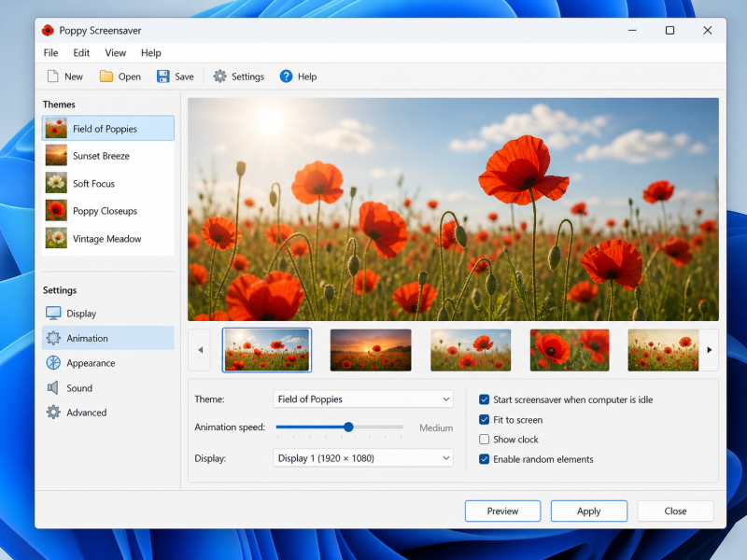Click the Appearance icon in sidebar
Viewport: 747px width, 560px height.
(53, 363)
